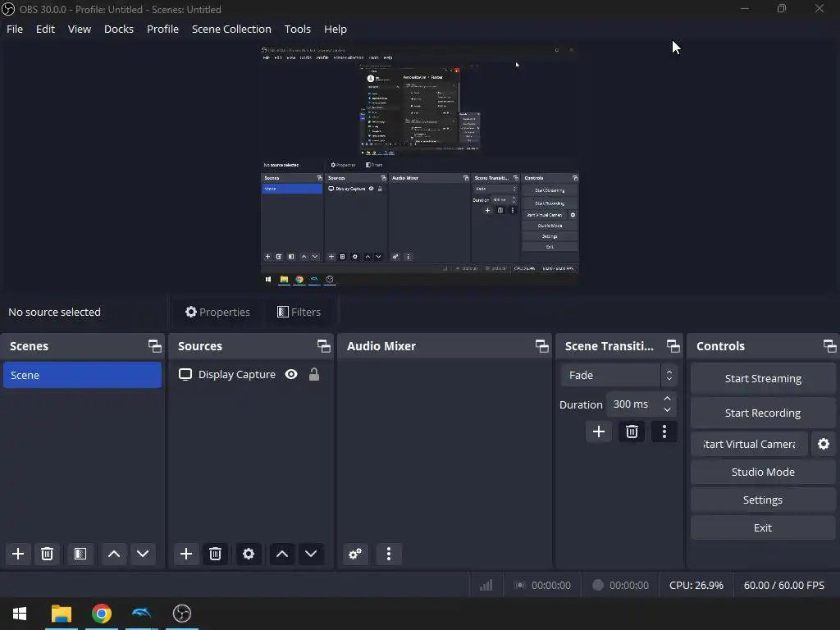Viewport: 840px width, 630px height.
Task: Increase transition duration with up arrow
Action: (667, 399)
